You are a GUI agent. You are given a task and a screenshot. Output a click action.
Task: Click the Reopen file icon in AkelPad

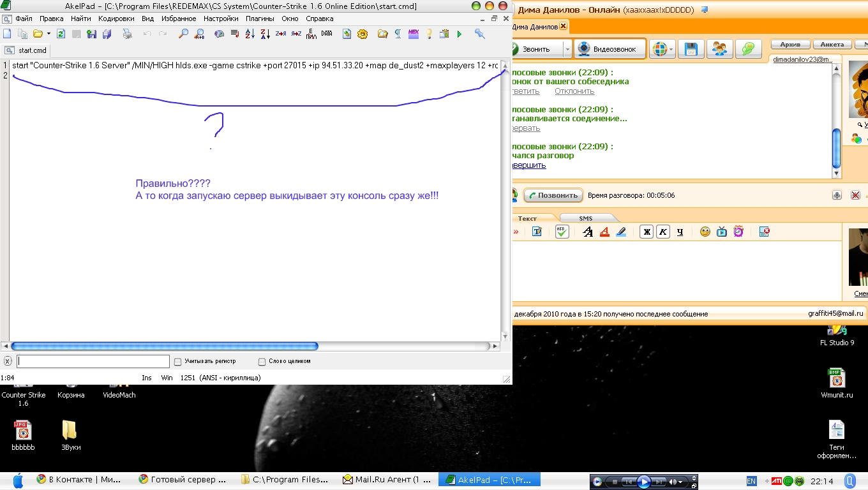pos(61,34)
